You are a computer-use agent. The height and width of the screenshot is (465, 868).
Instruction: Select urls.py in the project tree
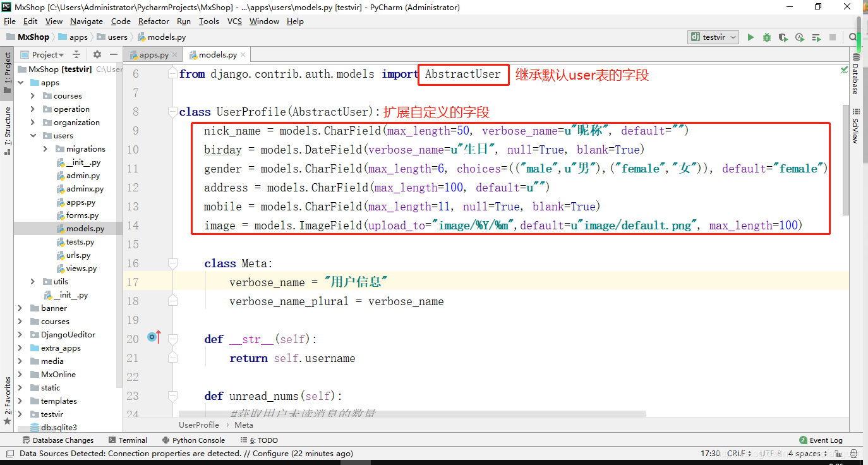pos(78,255)
